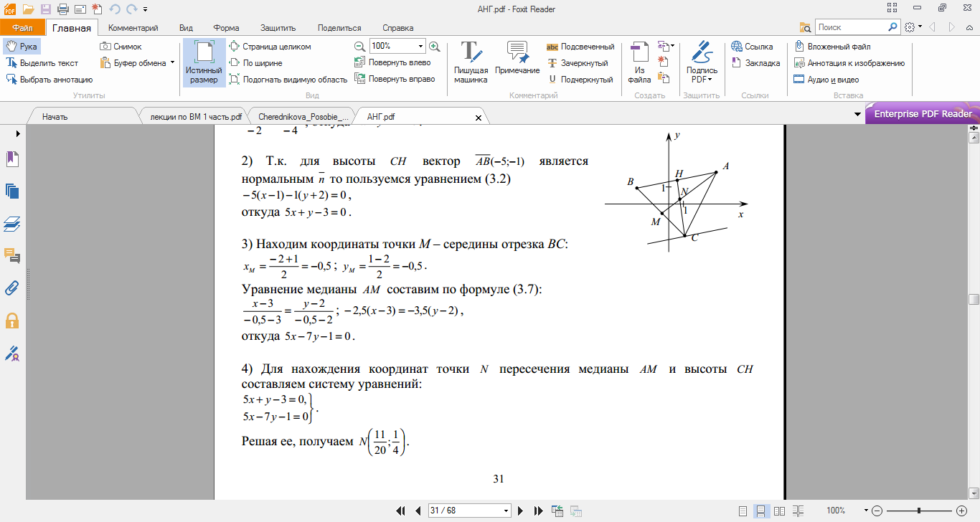Toggle full screen mode icon in title bar
The image size is (980, 522).
pos(891,9)
